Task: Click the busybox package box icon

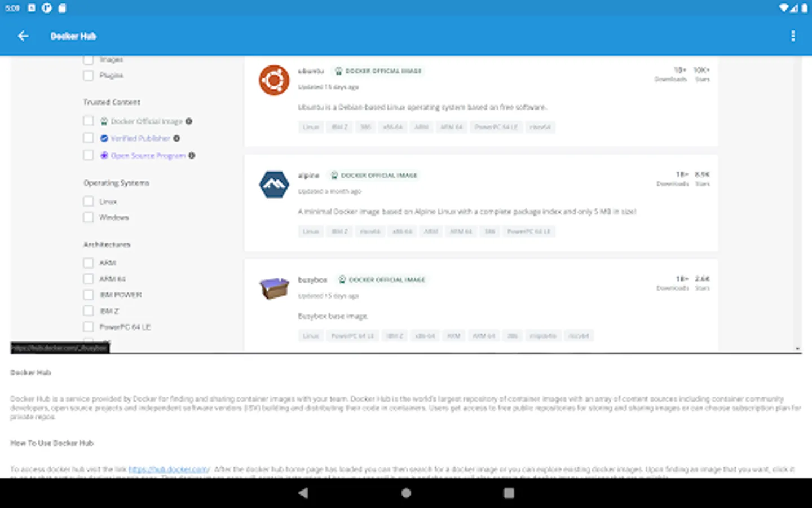Action: (273, 287)
